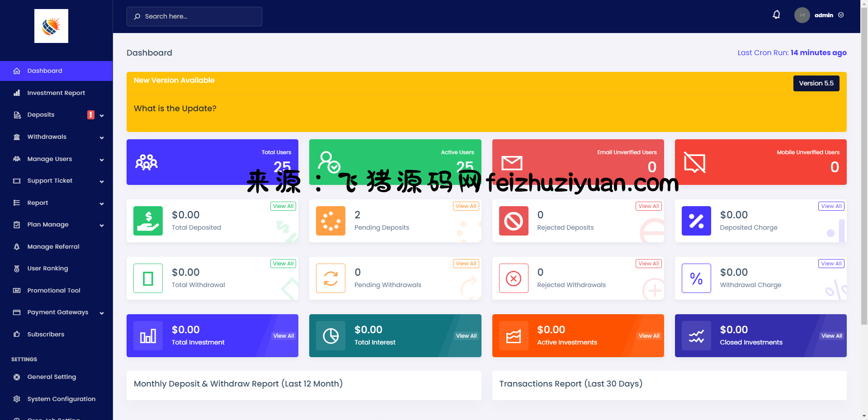The height and width of the screenshot is (420, 868).
Task: Click the Pending Withdrawals refresh icon
Action: click(330, 278)
